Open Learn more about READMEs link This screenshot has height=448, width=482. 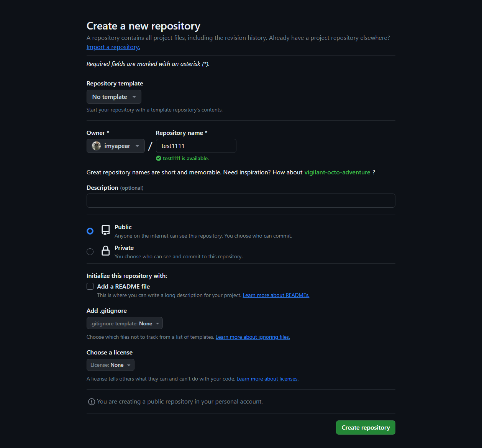(276, 295)
